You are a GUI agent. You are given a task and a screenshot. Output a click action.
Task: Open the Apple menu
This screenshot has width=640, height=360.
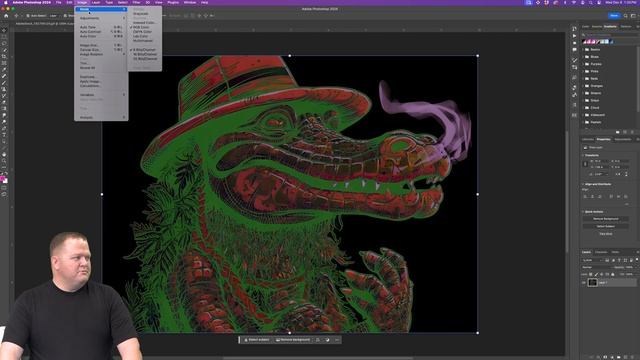coord(6,2)
